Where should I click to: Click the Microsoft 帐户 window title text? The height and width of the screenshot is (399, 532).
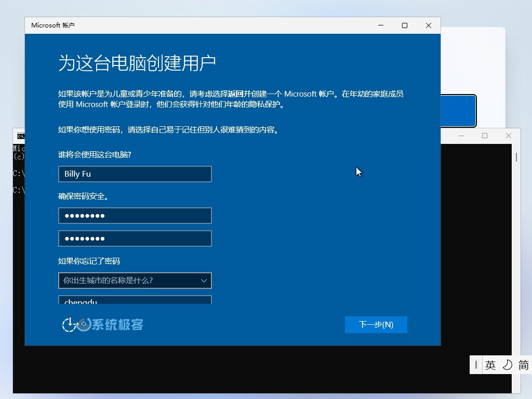coord(52,25)
